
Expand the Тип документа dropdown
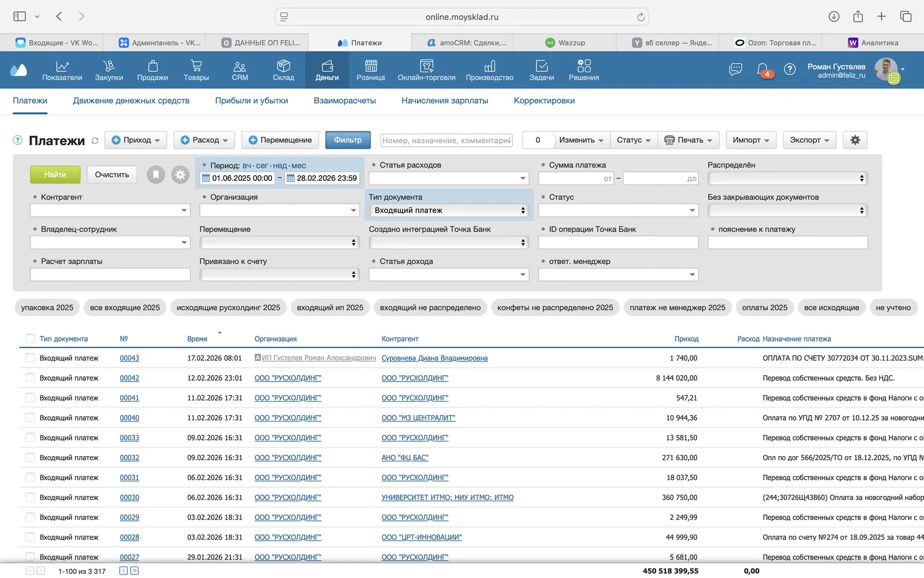pos(449,210)
